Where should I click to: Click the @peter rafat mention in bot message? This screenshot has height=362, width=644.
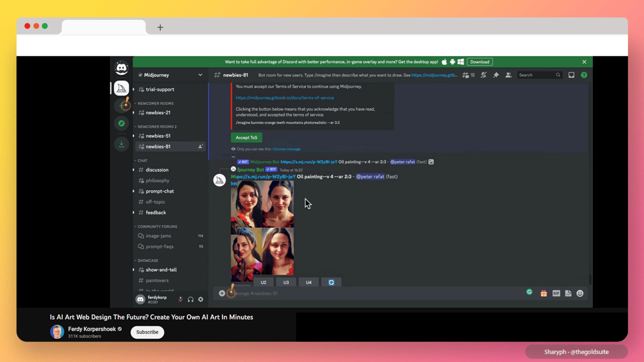[370, 176]
